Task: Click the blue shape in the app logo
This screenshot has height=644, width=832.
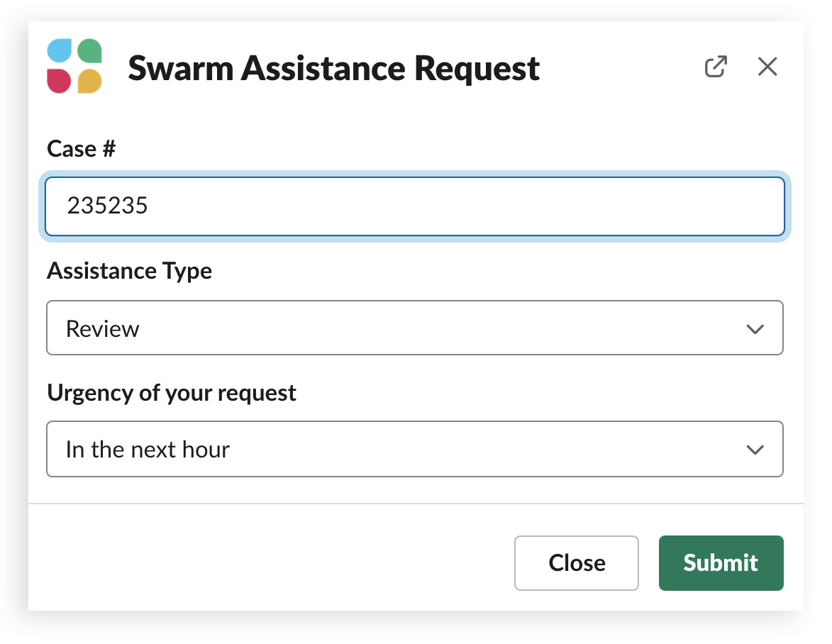Action: [60, 51]
